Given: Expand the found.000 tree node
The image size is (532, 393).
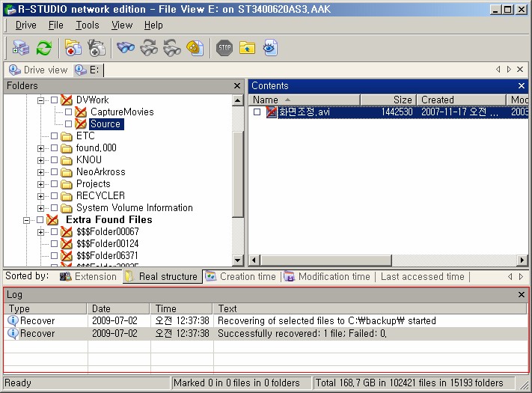Looking at the screenshot, I should pyautogui.click(x=40, y=148).
